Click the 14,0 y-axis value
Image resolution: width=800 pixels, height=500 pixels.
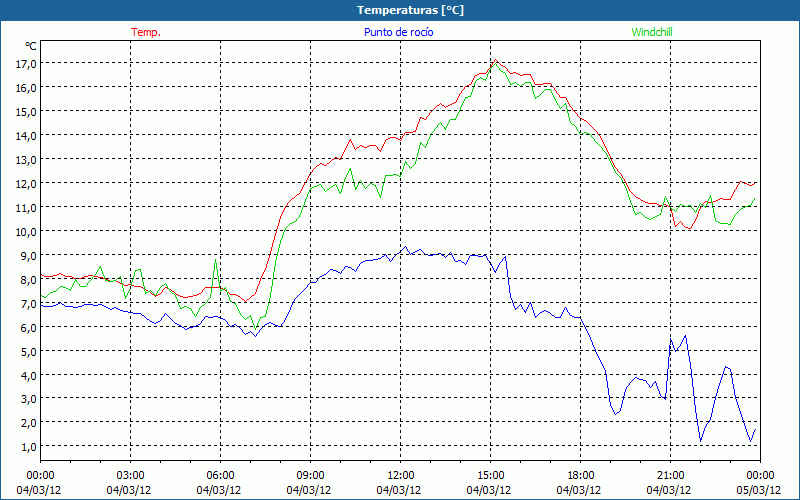coord(27,136)
